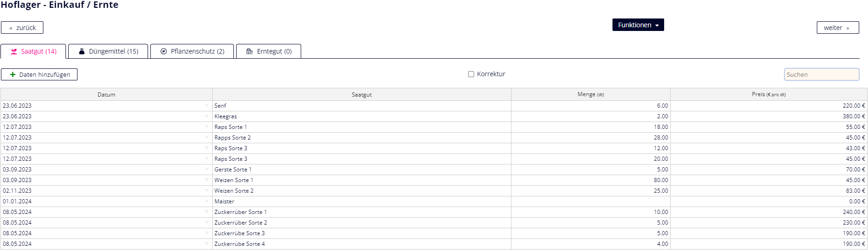The width and height of the screenshot is (868, 250).
Task: Proceed using the weiter button
Action: point(837,28)
